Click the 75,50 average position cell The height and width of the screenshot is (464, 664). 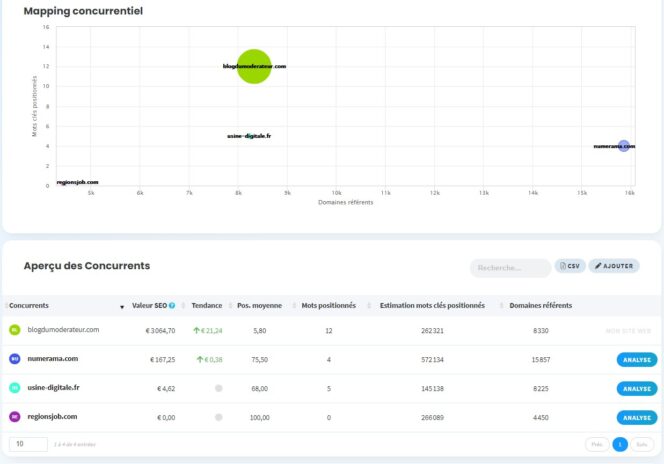coord(260,360)
